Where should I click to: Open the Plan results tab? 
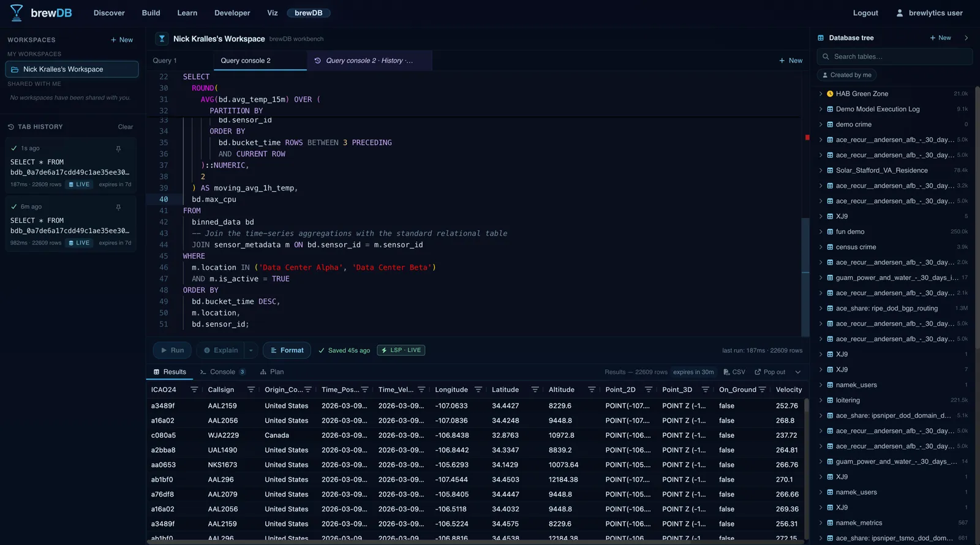tap(272, 372)
